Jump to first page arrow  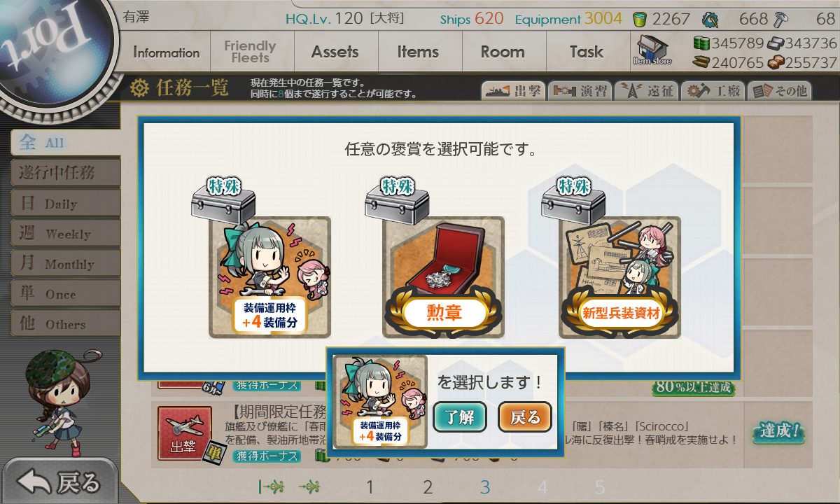pos(269,486)
